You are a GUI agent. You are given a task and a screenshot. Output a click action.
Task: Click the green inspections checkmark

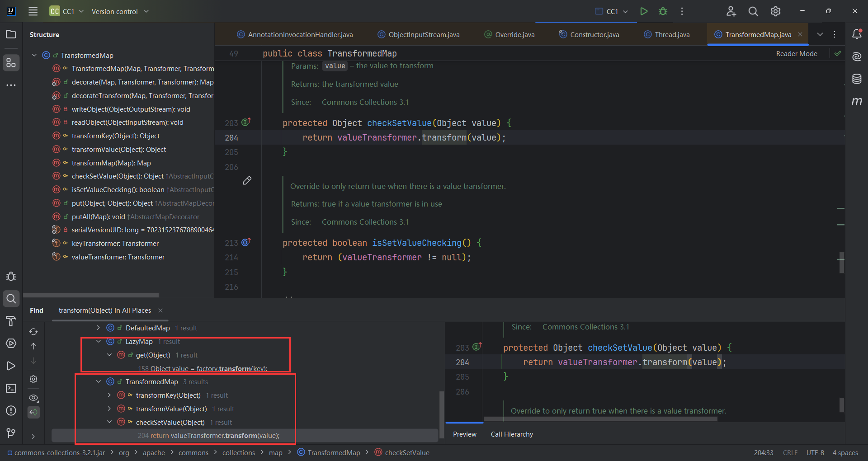pos(838,53)
